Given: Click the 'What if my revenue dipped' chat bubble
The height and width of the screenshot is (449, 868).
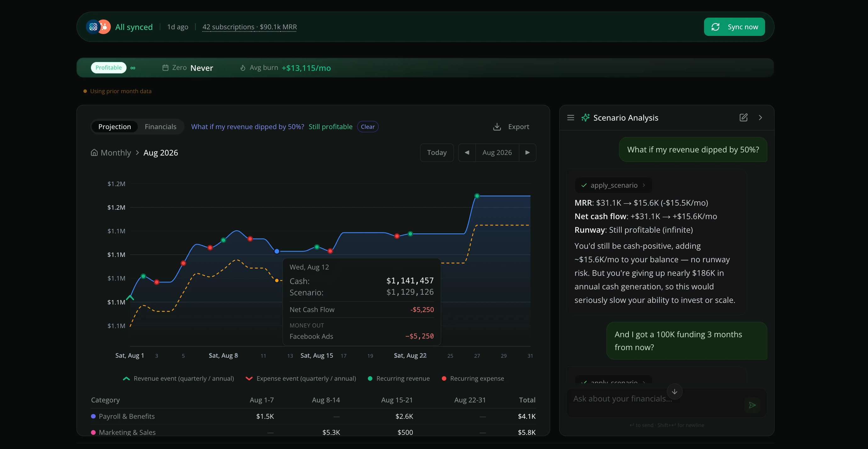Looking at the screenshot, I should tap(693, 149).
